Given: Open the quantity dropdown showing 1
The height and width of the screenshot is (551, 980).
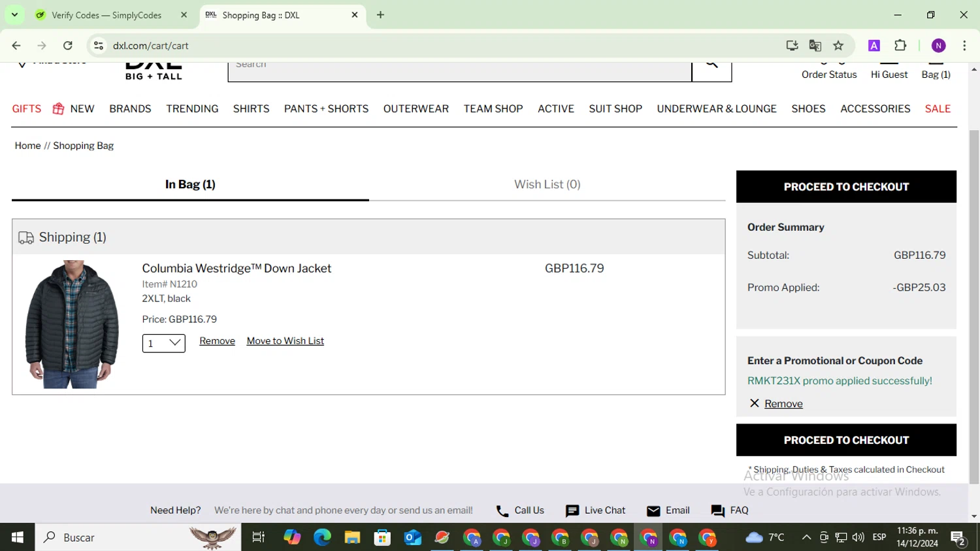Looking at the screenshot, I should coord(164,343).
